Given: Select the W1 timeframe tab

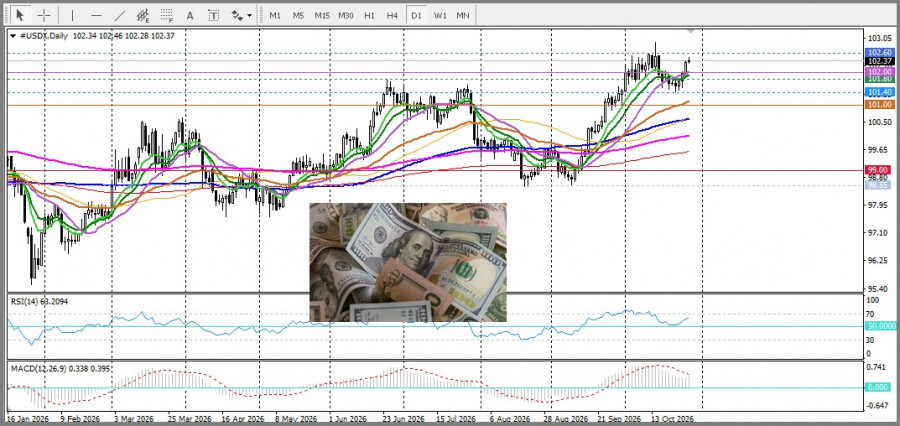Looking at the screenshot, I should [440, 16].
